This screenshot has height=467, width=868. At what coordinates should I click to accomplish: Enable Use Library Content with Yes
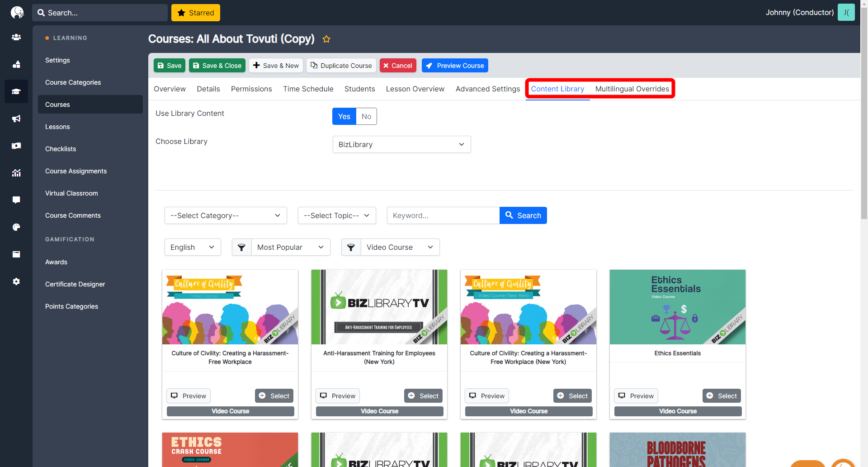pyautogui.click(x=344, y=116)
